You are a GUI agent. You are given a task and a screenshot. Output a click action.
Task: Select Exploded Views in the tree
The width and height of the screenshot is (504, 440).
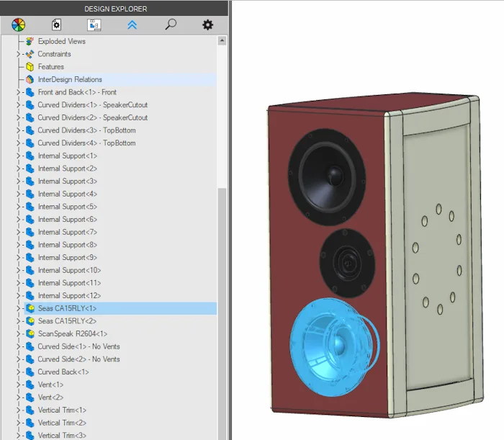pyautogui.click(x=62, y=41)
